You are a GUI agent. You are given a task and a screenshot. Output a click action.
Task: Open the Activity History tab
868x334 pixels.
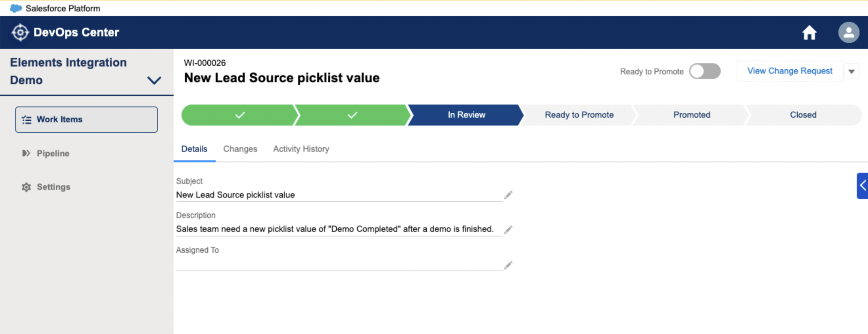coord(301,149)
